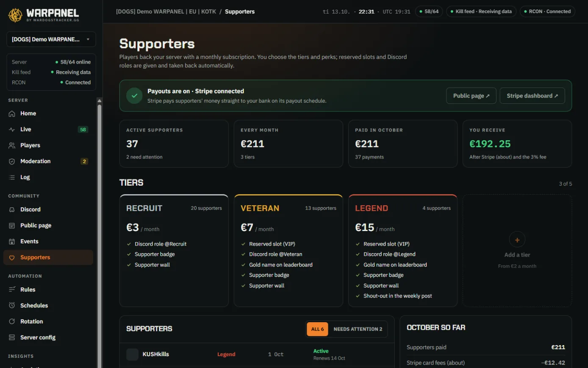The width and height of the screenshot is (588, 368).
Task: Click the Discord icon in sidebar
Action: 12,209
